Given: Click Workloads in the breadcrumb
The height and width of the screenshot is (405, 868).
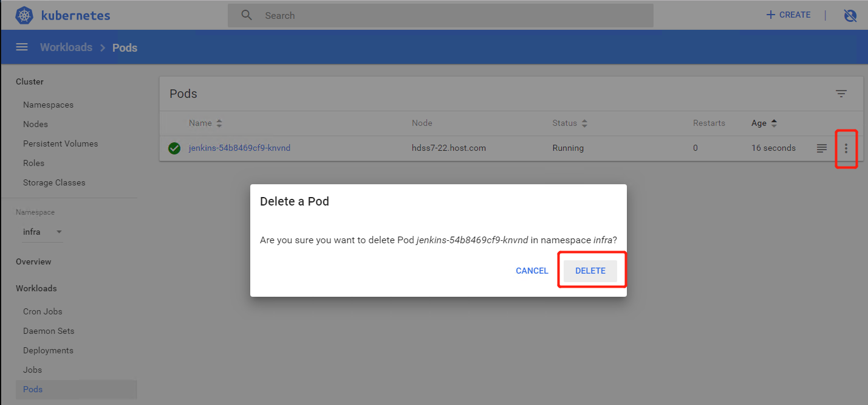Looking at the screenshot, I should (66, 47).
